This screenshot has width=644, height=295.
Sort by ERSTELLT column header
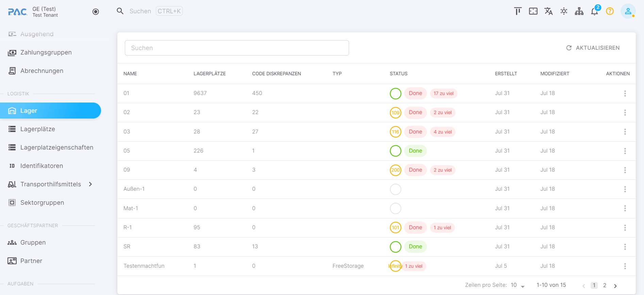tap(506, 74)
